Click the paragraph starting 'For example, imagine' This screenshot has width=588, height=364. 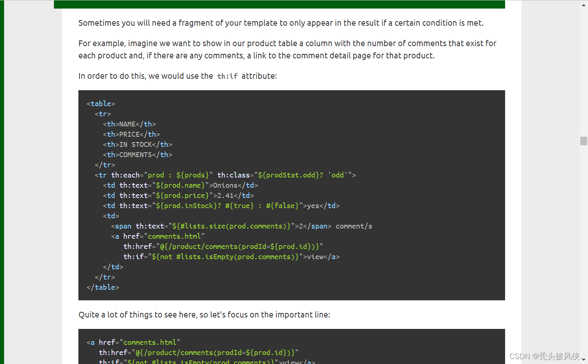point(287,49)
